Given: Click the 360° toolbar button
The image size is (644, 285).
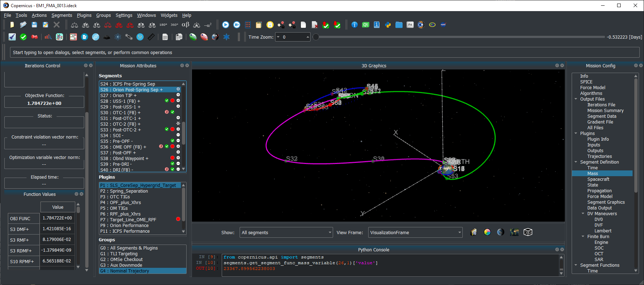Looking at the screenshot, I should (174, 25).
